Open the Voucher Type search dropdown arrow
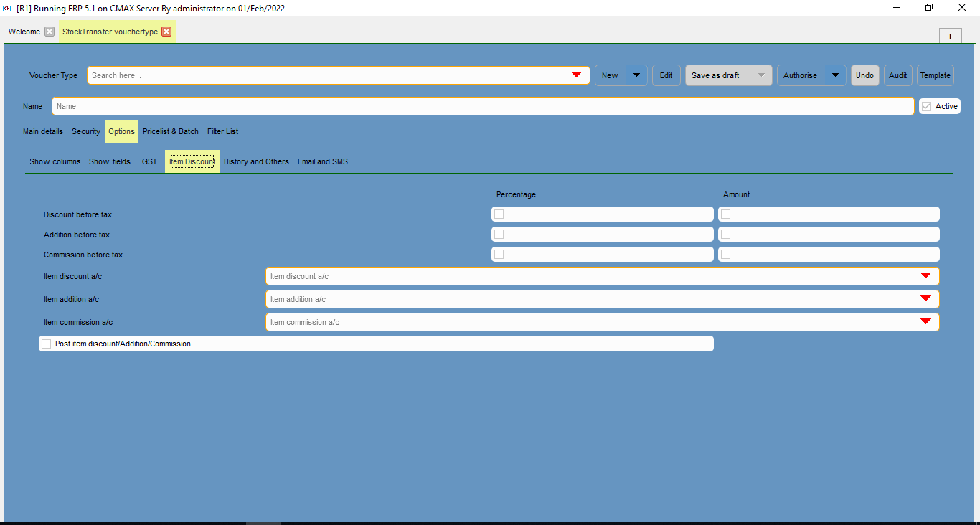Image resolution: width=980 pixels, height=525 pixels. click(x=576, y=75)
